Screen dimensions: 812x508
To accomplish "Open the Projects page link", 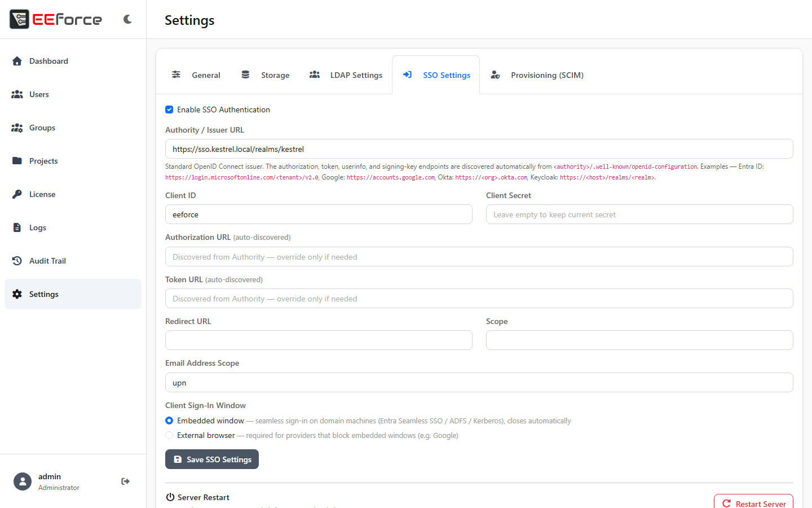I will (x=73, y=161).
